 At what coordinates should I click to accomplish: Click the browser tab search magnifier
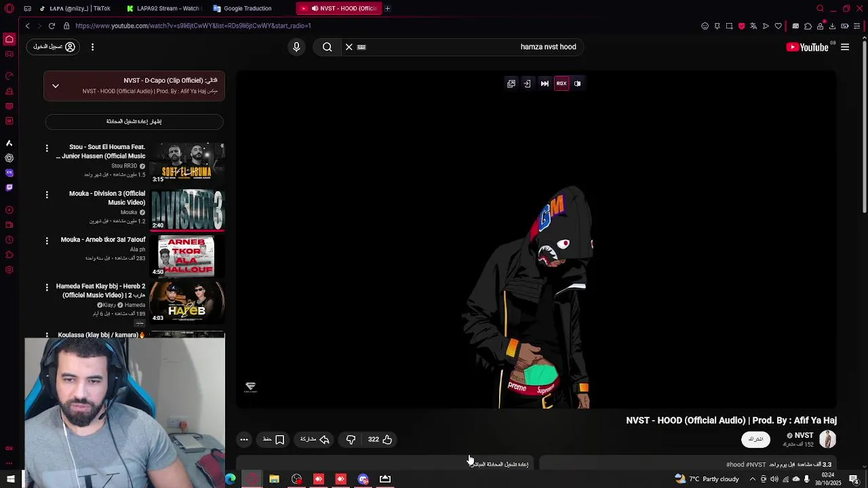(x=820, y=8)
